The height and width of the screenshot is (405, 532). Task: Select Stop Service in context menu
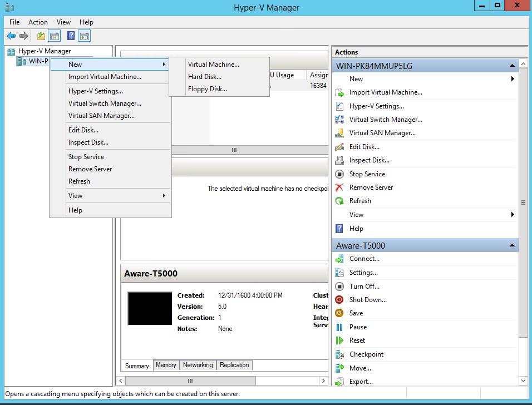coord(111,157)
